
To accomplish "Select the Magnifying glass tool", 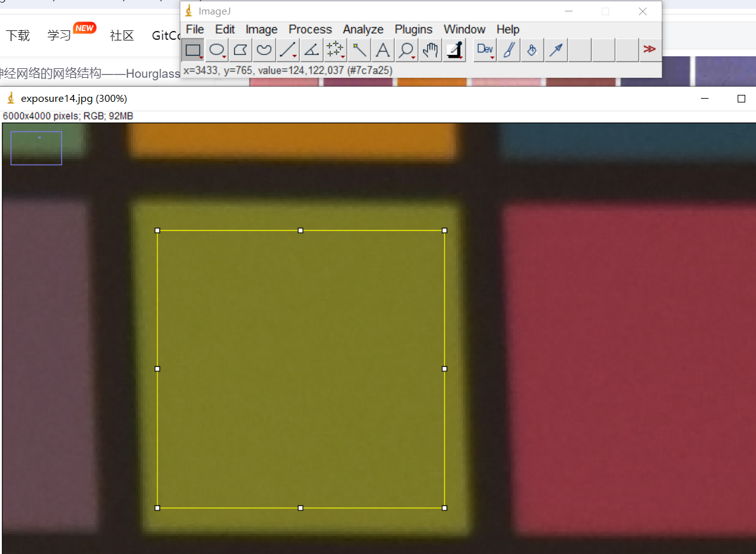I will pyautogui.click(x=406, y=50).
